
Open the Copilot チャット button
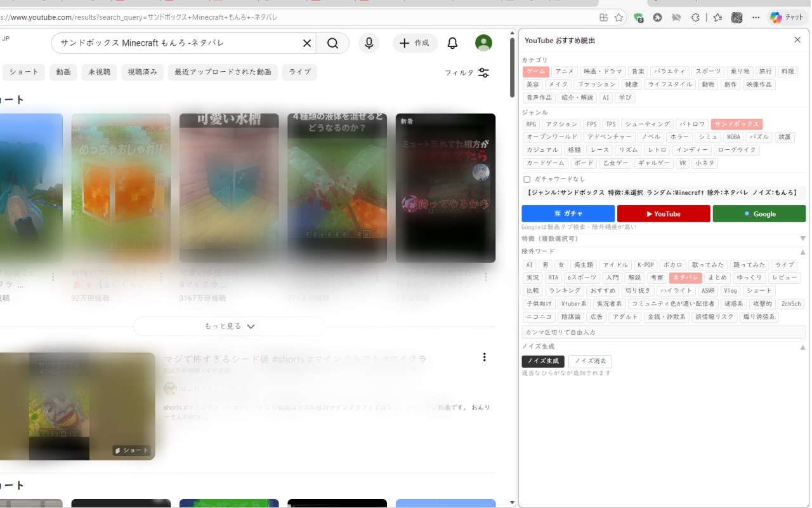click(787, 18)
